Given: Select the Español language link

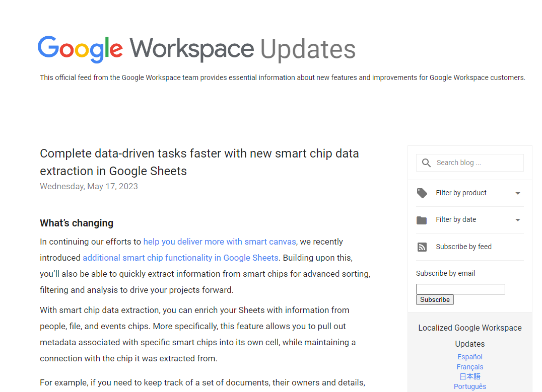Looking at the screenshot, I should [x=469, y=357].
